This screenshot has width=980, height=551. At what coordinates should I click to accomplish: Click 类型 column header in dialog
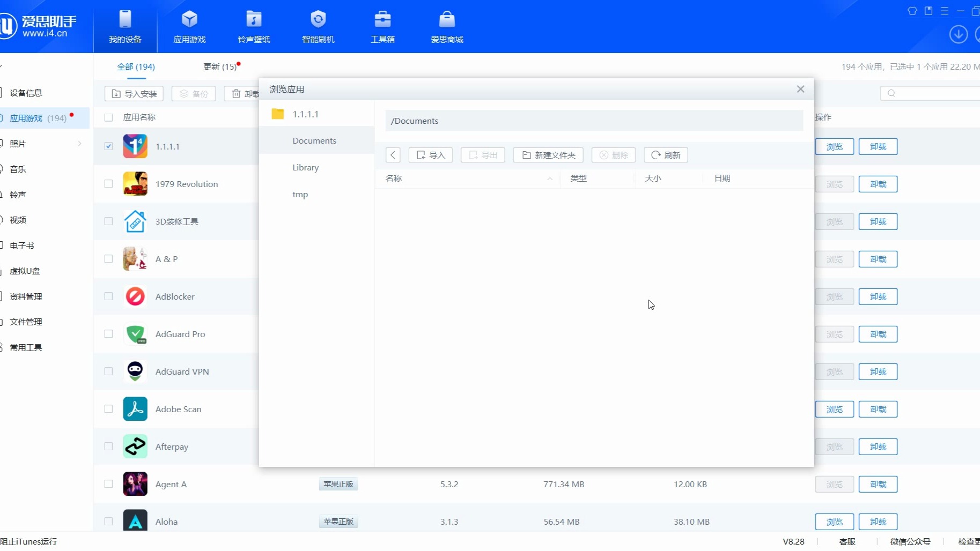point(578,178)
